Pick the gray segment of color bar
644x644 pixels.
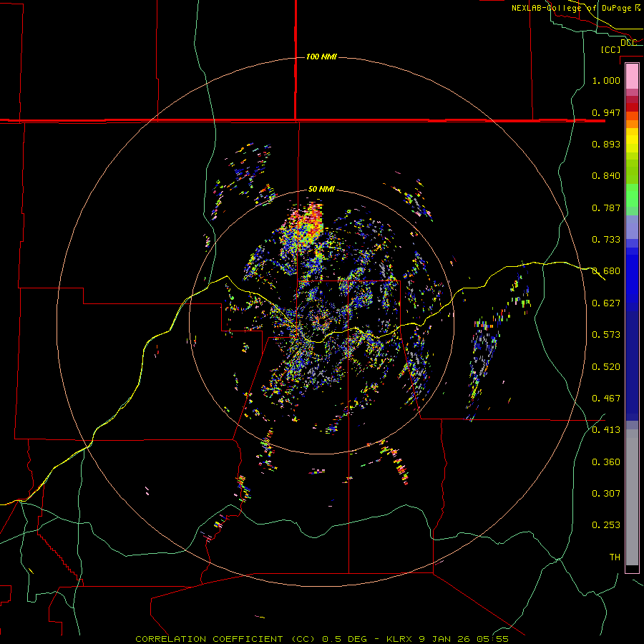click(632, 497)
